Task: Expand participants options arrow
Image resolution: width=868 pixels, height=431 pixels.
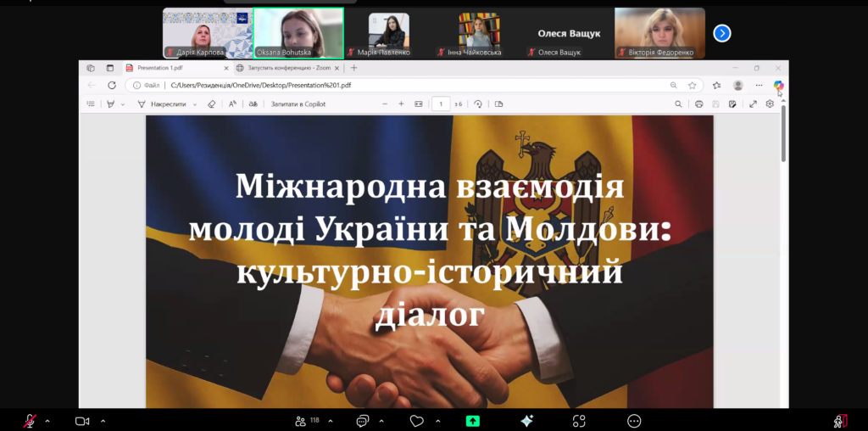Action: point(331,421)
